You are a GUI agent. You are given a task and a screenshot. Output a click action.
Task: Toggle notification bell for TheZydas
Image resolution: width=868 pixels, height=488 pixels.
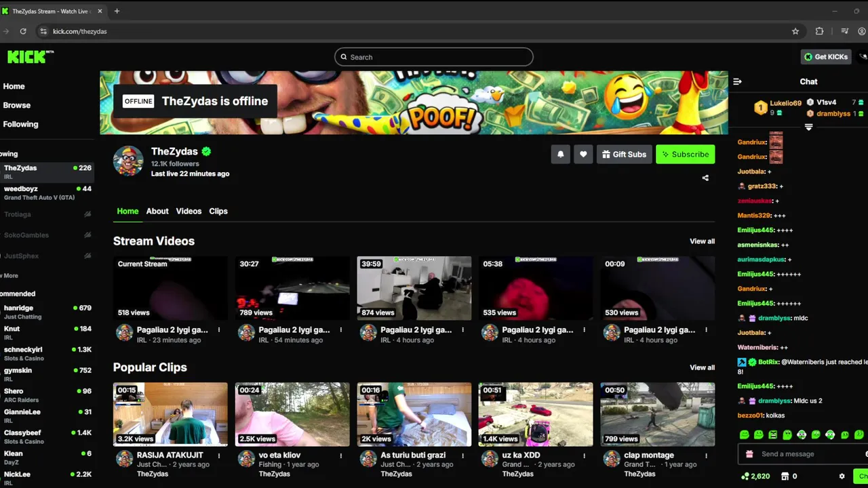(560, 155)
